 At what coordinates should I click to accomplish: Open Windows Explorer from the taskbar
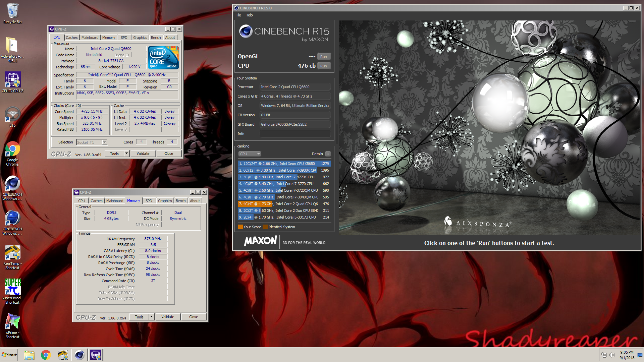pos(29,355)
